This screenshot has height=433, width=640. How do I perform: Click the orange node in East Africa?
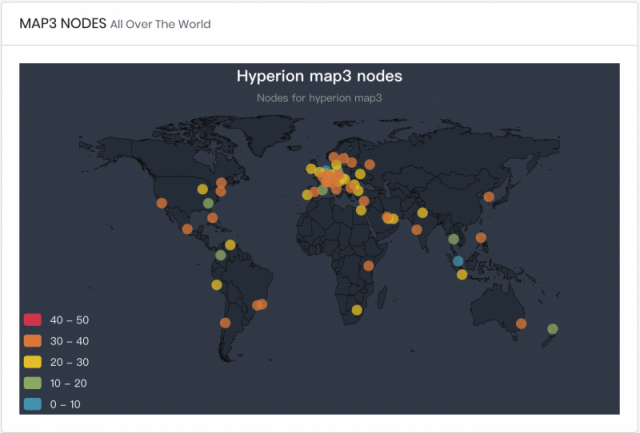tap(369, 266)
